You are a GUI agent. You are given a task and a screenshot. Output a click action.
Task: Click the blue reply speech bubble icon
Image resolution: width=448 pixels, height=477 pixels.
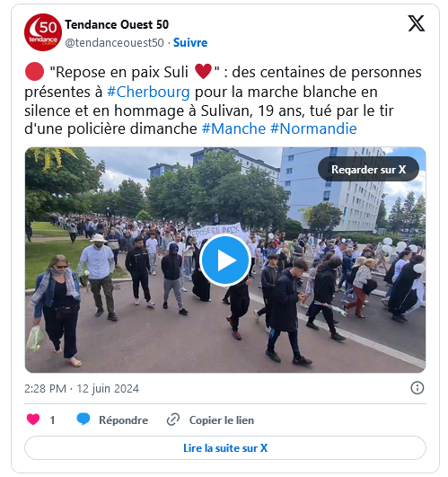point(83,420)
